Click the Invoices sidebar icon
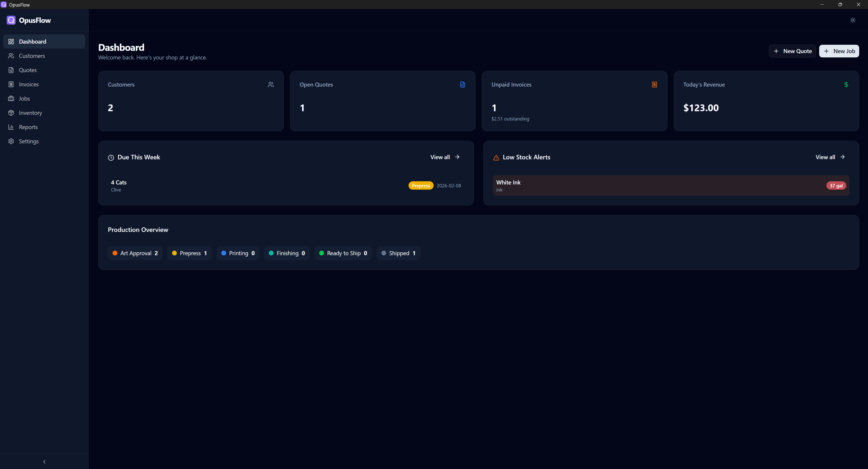The height and width of the screenshot is (469, 868). point(11,84)
